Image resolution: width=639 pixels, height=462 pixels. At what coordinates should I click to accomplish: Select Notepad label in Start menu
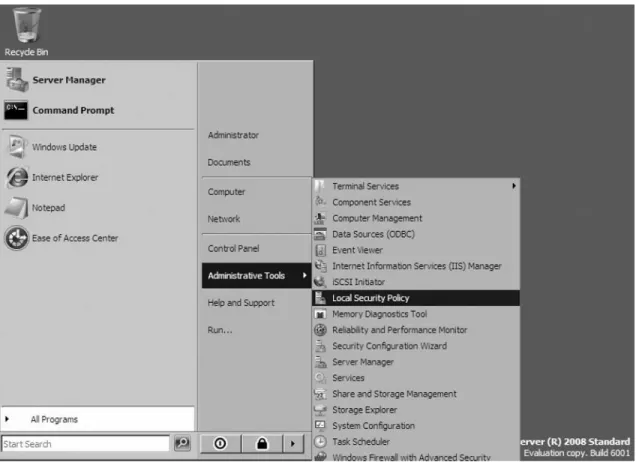tap(48, 208)
